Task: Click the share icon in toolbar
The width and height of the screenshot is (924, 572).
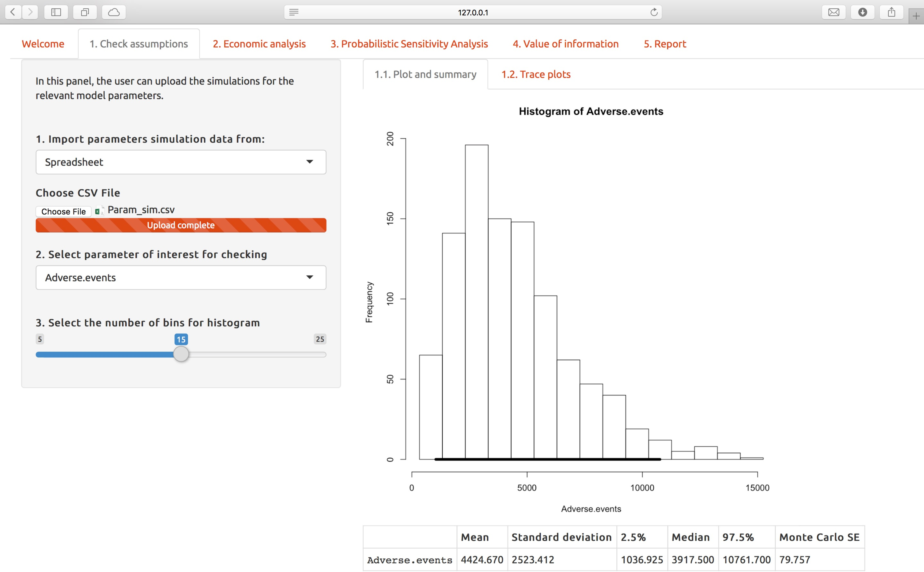Action: coord(892,12)
